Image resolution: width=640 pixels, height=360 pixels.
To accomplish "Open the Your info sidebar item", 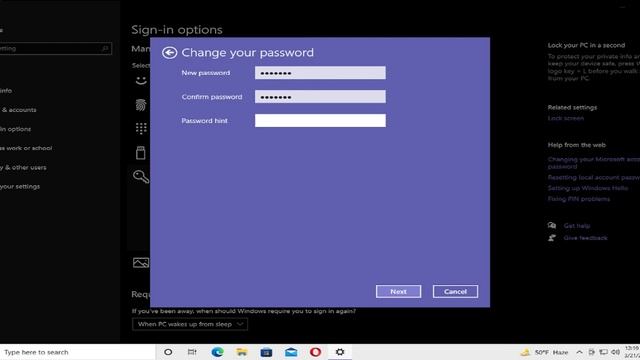I will point(6,91).
